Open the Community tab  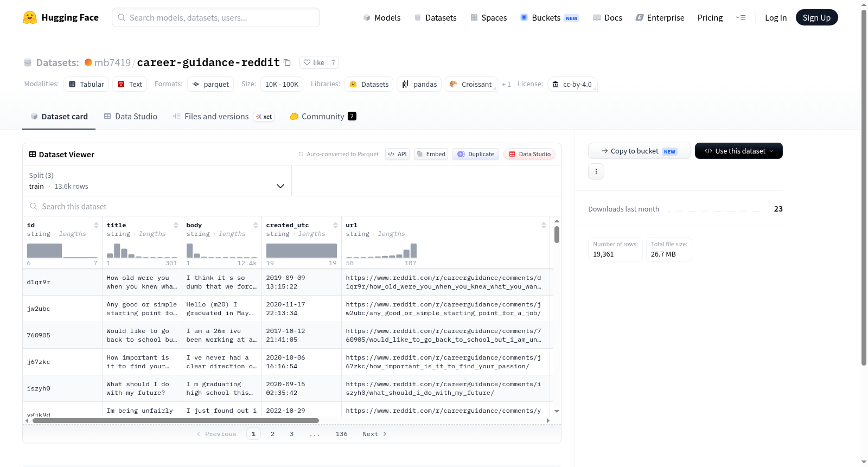(323, 117)
